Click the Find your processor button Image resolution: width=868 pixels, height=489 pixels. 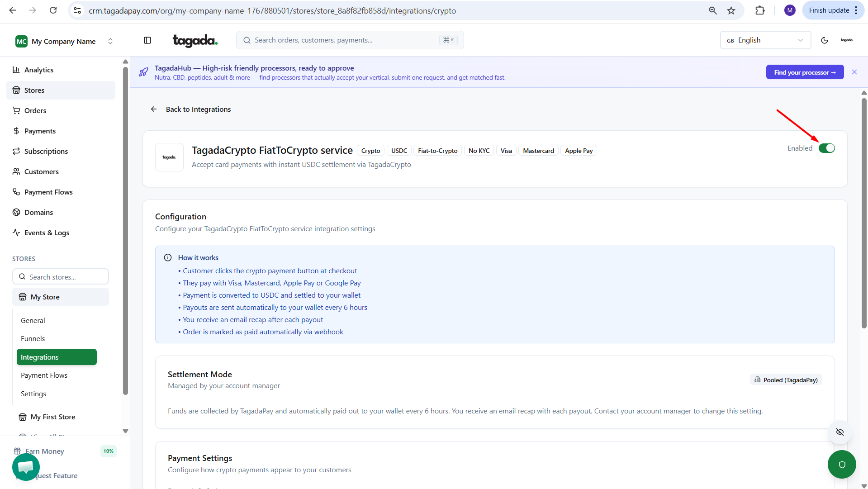(x=804, y=72)
